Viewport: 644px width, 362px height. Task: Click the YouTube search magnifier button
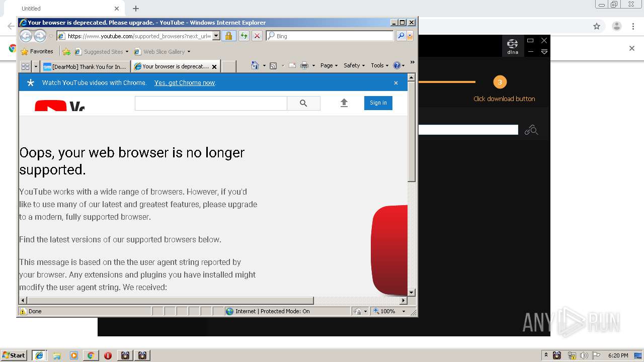click(303, 103)
